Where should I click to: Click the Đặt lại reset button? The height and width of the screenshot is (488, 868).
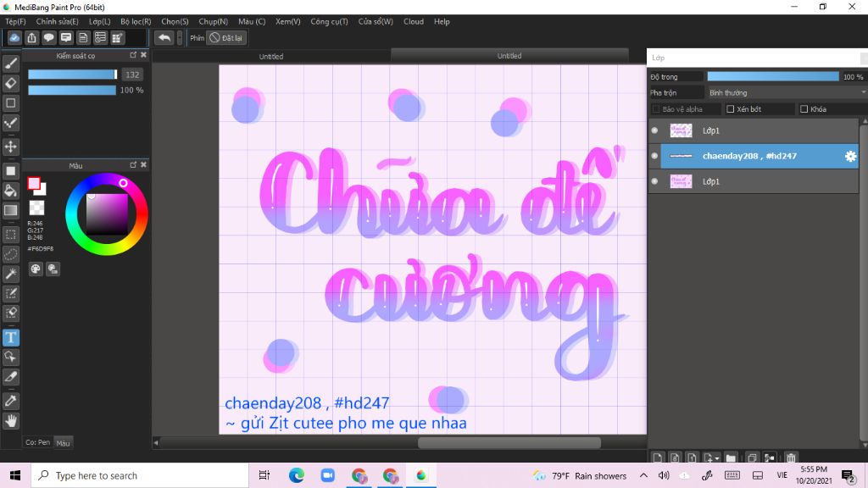225,37
